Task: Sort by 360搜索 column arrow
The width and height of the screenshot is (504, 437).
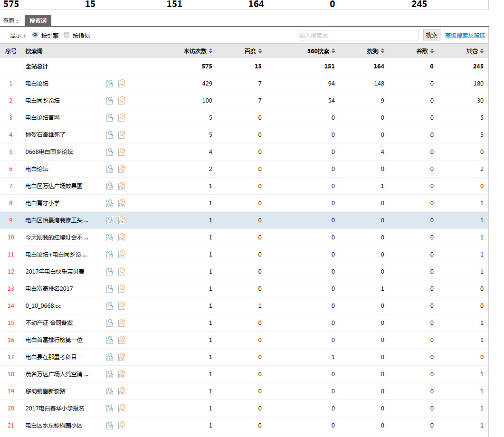Action: [333, 51]
